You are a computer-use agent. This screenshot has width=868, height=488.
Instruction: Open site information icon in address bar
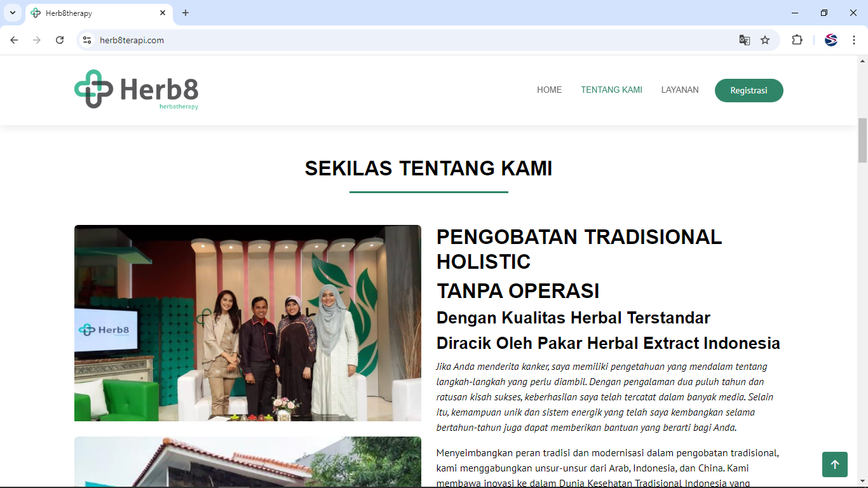(87, 40)
